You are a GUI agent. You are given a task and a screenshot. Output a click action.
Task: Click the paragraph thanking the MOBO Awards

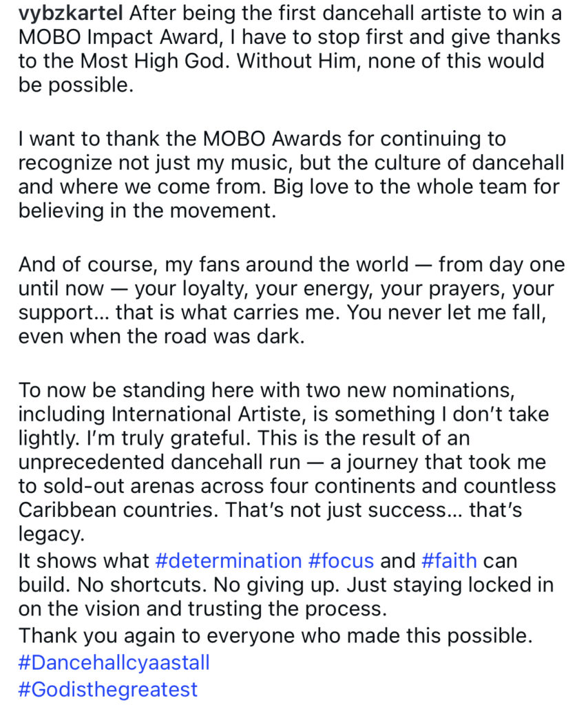(x=289, y=176)
